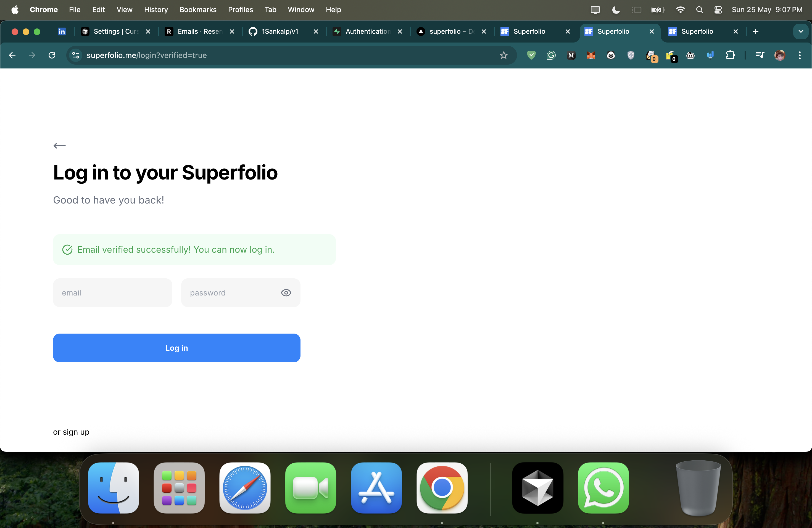
Task: Open Finder from the dock
Action: coord(113,488)
